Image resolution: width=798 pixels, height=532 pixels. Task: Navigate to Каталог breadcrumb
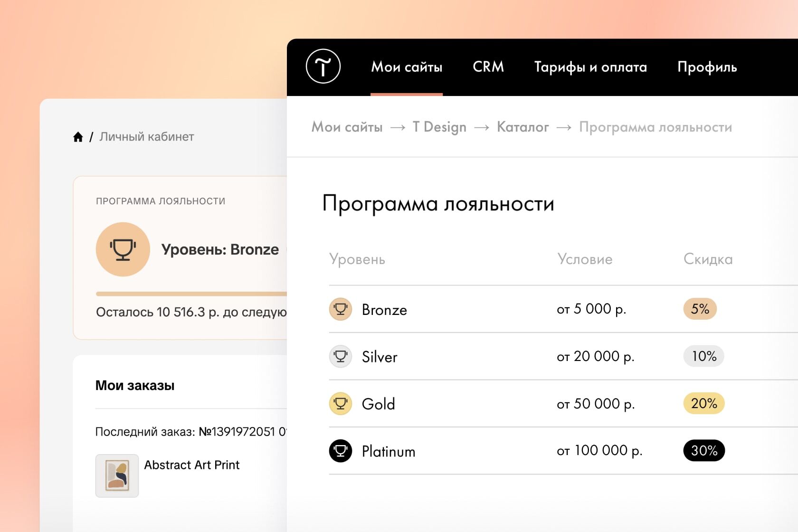(x=523, y=127)
